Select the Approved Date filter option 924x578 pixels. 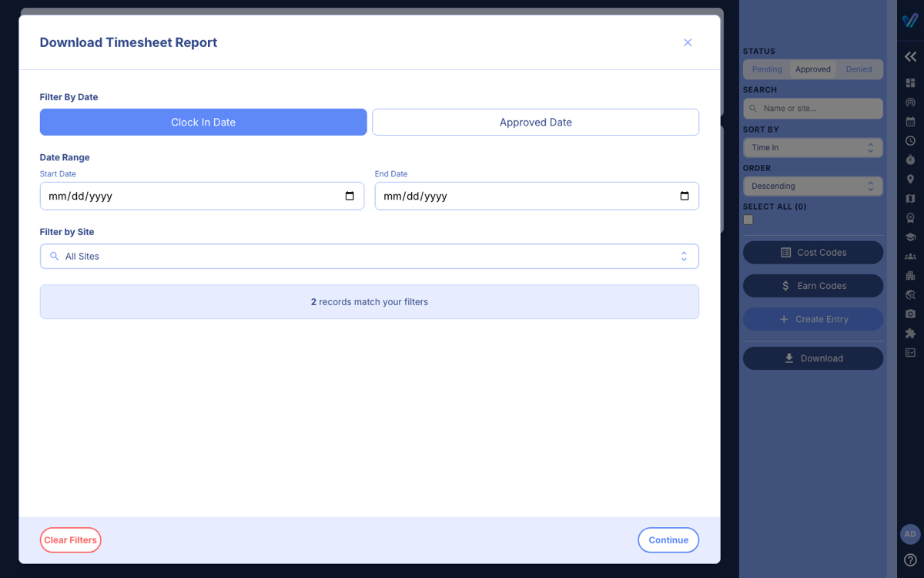[536, 122]
